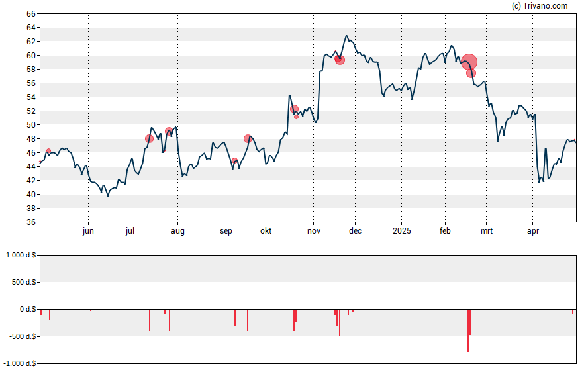The width and height of the screenshot is (588, 374).
Task: Click the '66' y-axis value
Action: [31, 14]
